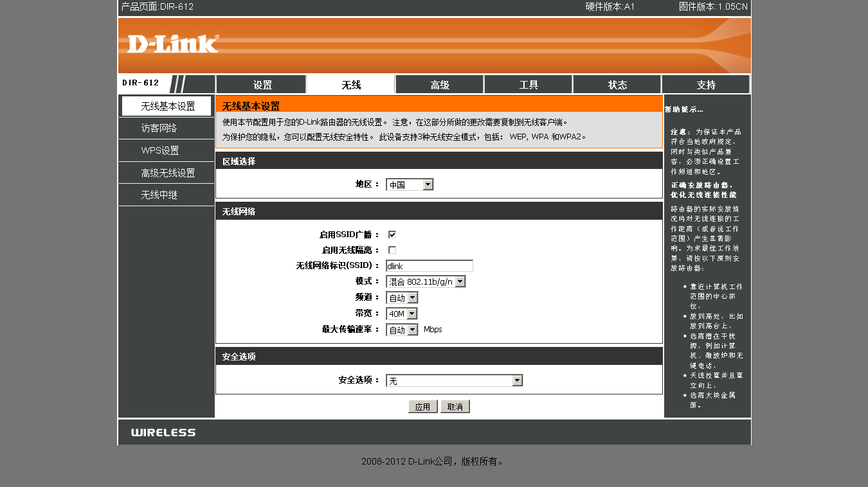Expand the 地区 dropdown showing 中国
Viewport: 868px width, 487px height.
pyautogui.click(x=410, y=184)
